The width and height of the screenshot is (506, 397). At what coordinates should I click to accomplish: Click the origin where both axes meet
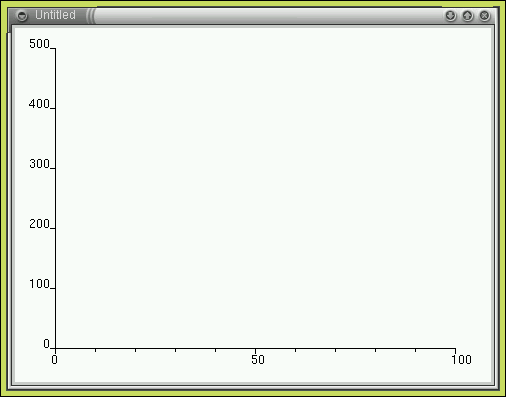[55, 348]
